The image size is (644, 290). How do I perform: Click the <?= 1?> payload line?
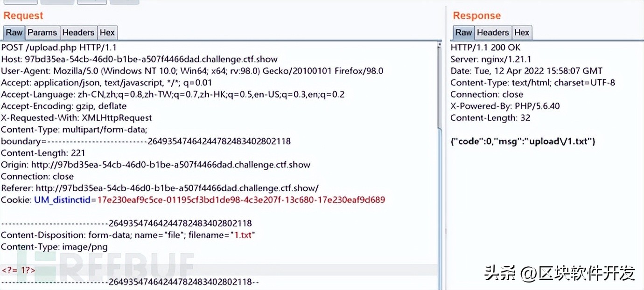(19, 270)
